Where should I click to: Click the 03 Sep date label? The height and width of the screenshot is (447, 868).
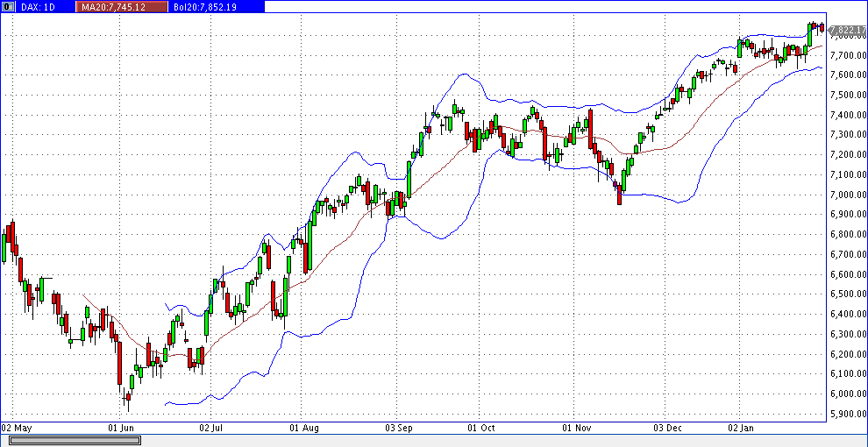click(x=399, y=429)
